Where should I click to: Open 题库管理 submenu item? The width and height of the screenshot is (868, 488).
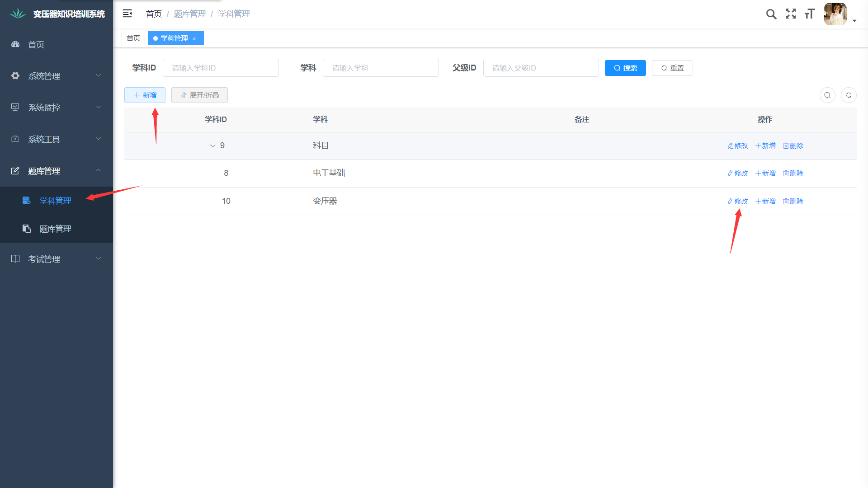[55, 229]
